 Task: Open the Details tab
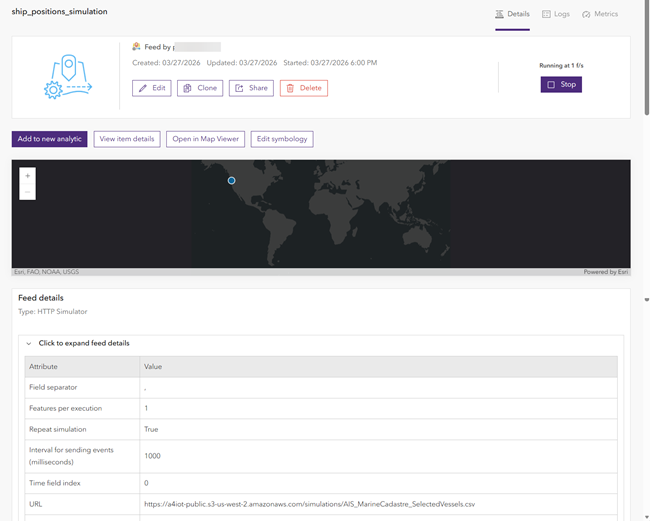coord(512,14)
